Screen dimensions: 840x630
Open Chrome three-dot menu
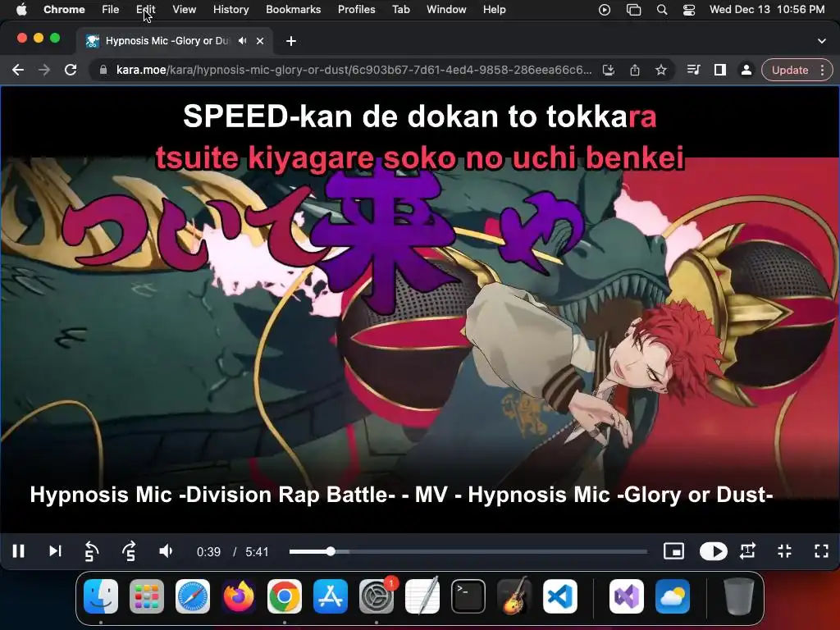(822, 71)
